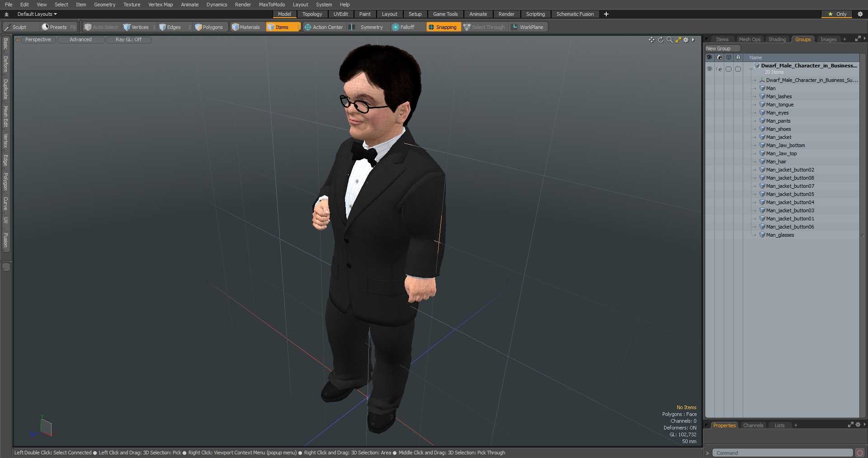
Task: Switch to the Mesh Ops tab
Action: click(x=750, y=39)
